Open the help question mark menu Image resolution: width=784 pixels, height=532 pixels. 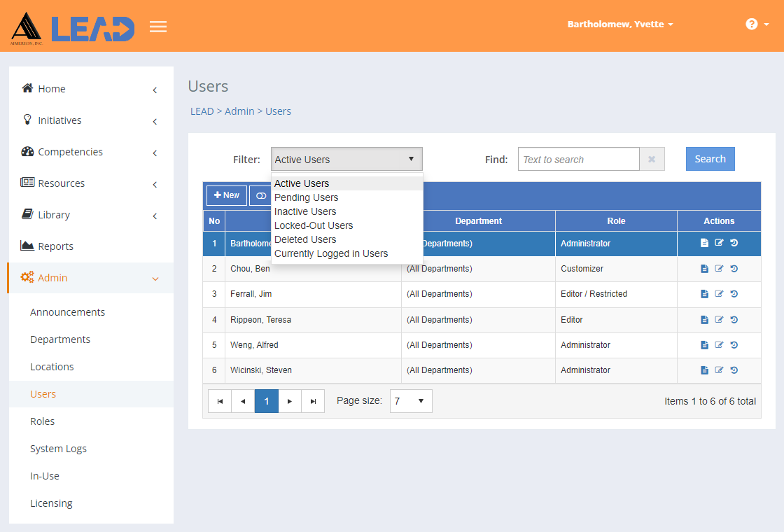click(x=757, y=24)
